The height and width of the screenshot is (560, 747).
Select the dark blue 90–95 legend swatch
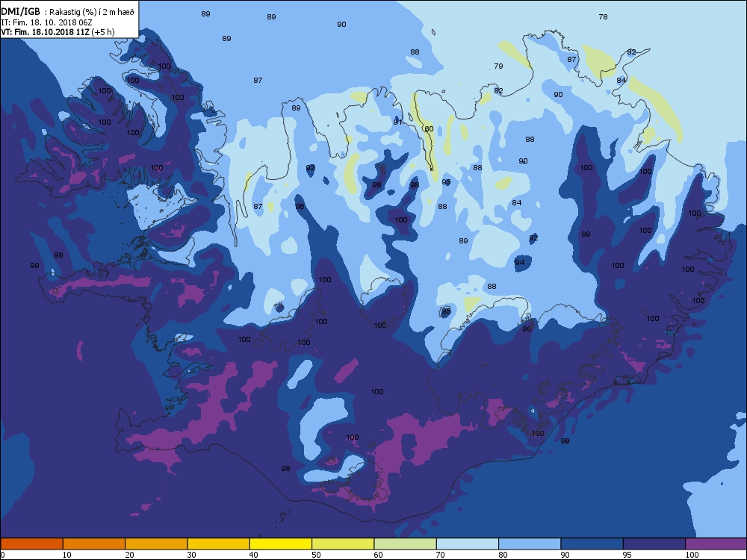(592, 544)
